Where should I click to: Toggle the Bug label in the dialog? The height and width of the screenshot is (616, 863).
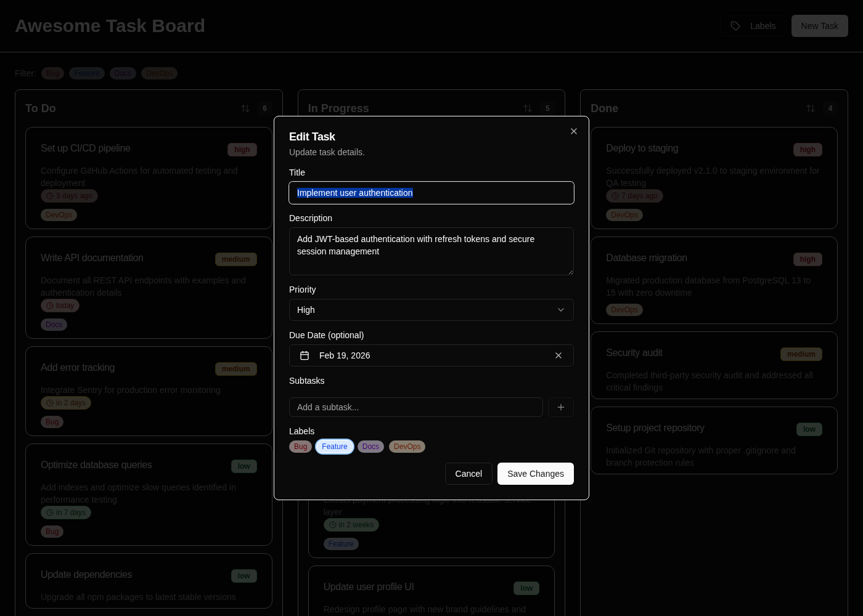click(300, 447)
